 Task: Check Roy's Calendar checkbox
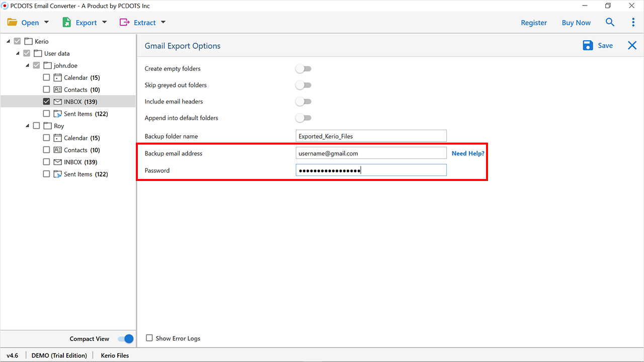pos(46,138)
